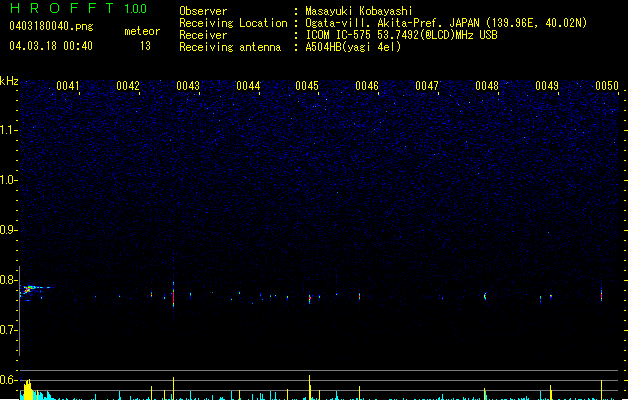Click the strong red echo before 0043

(173, 296)
